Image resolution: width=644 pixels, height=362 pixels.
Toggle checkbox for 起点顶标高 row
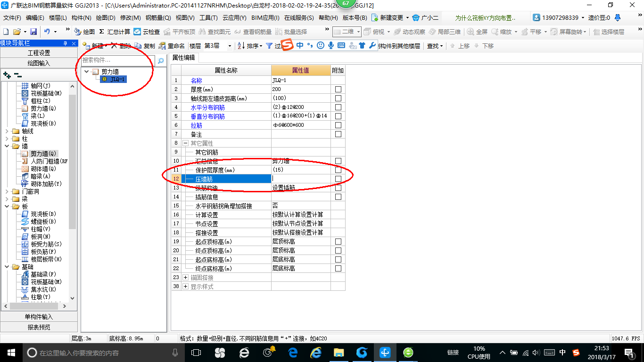point(338,241)
